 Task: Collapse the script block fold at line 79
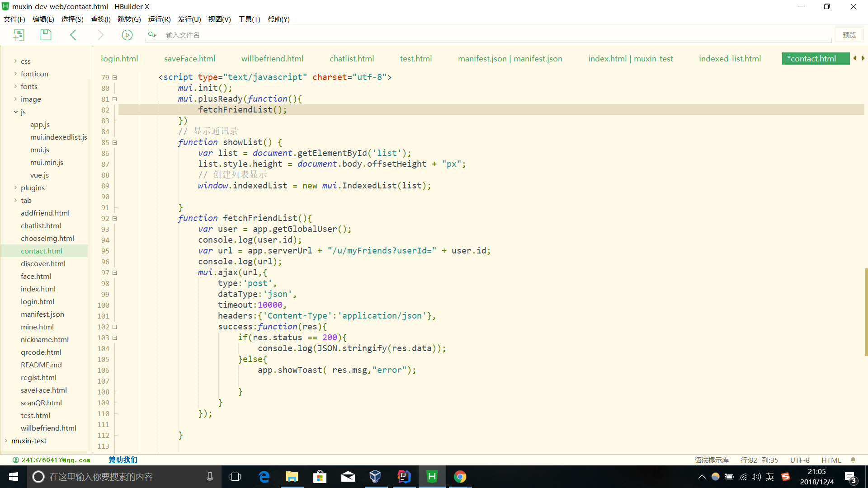tap(115, 77)
